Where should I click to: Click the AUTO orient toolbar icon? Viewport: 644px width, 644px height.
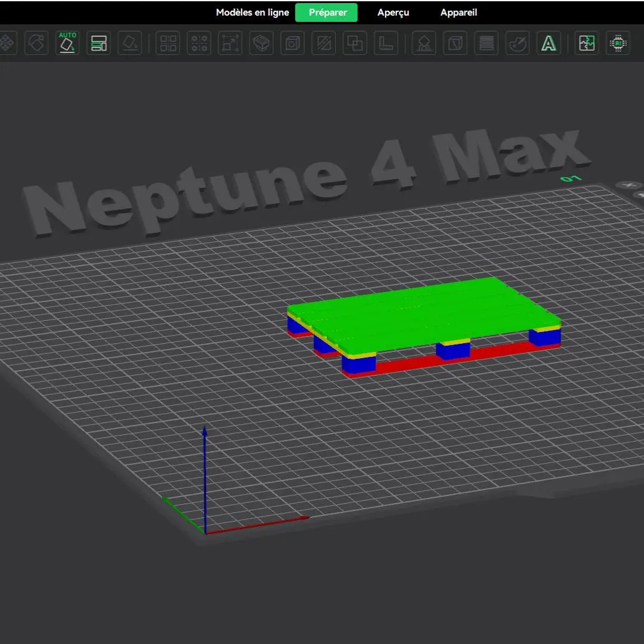pyautogui.click(x=67, y=42)
